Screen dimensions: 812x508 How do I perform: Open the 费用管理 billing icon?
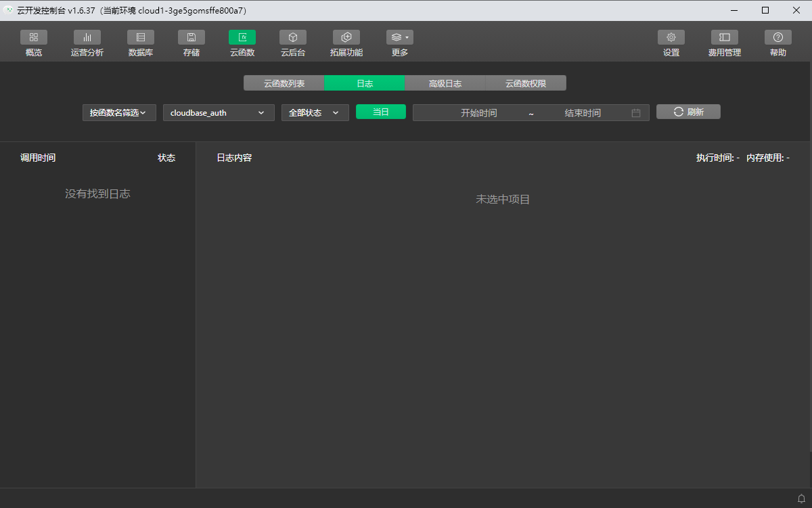[724, 38]
